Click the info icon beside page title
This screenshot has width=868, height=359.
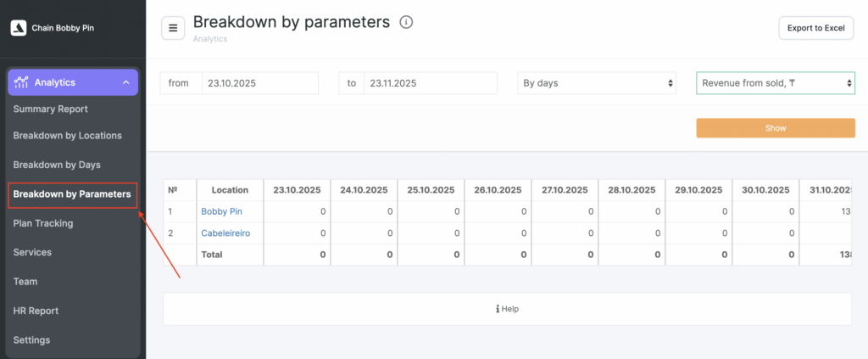click(x=406, y=22)
